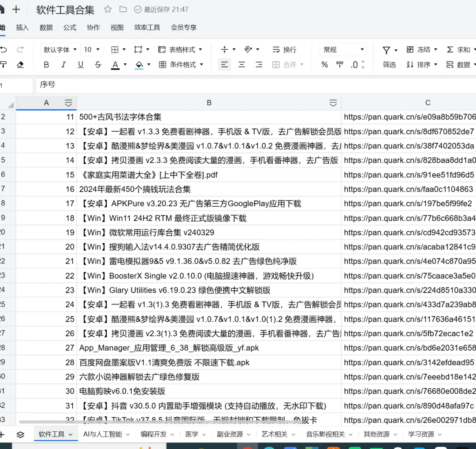
Task: Open the 协作 menu
Action: [93, 27]
